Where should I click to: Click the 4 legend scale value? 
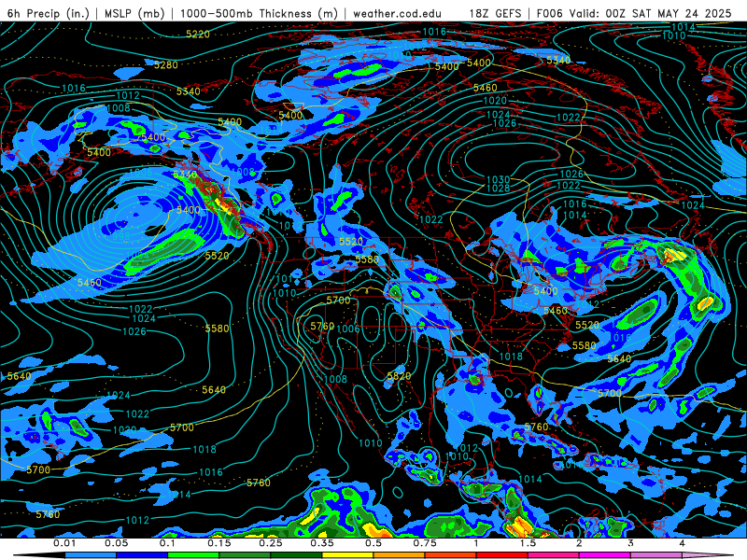coord(683,543)
